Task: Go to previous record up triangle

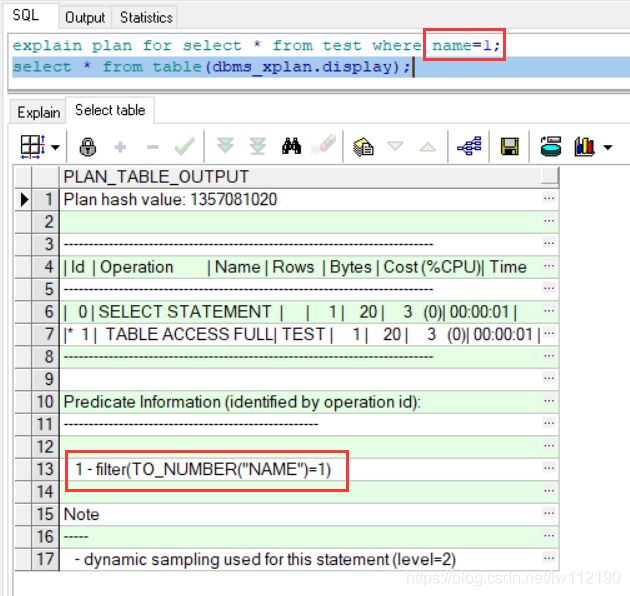Action: pos(428,147)
